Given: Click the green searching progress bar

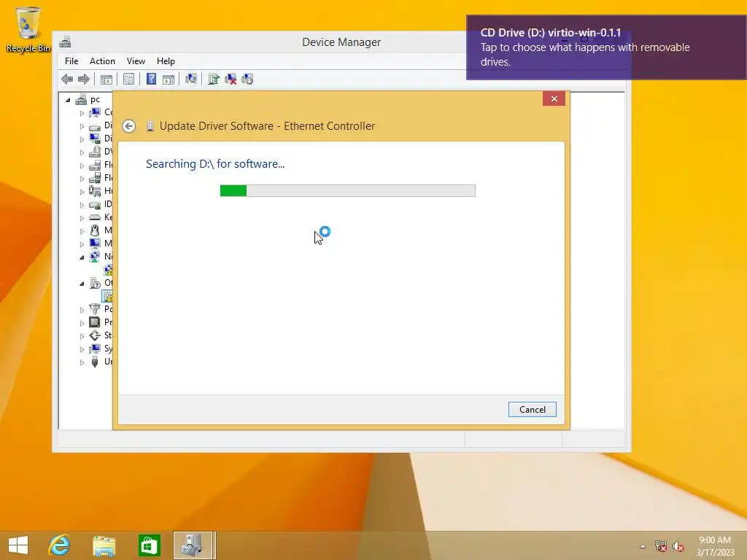Looking at the screenshot, I should click(x=348, y=190).
